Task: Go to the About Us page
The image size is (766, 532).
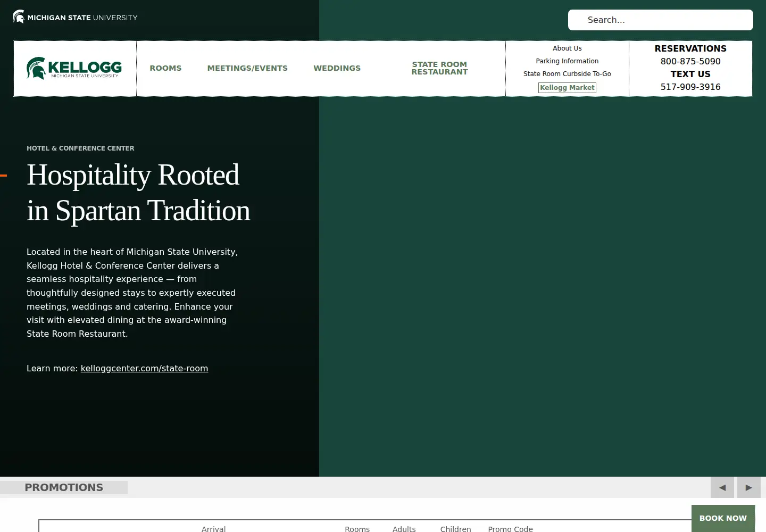Action: (x=567, y=48)
